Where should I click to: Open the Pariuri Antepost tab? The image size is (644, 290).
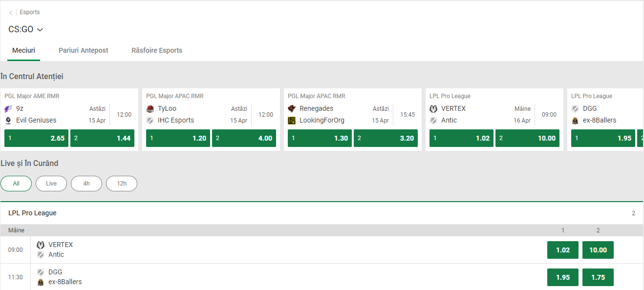(x=84, y=50)
